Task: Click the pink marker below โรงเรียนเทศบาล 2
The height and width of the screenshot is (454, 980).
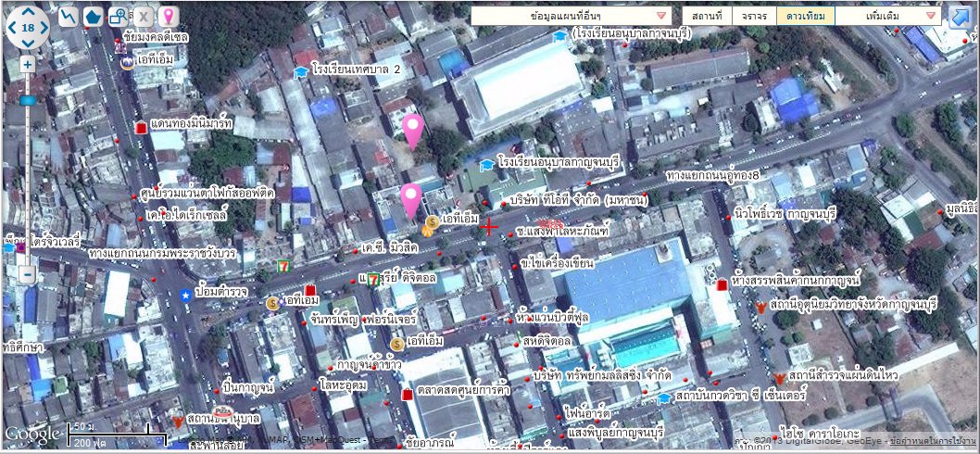Action: click(x=412, y=131)
